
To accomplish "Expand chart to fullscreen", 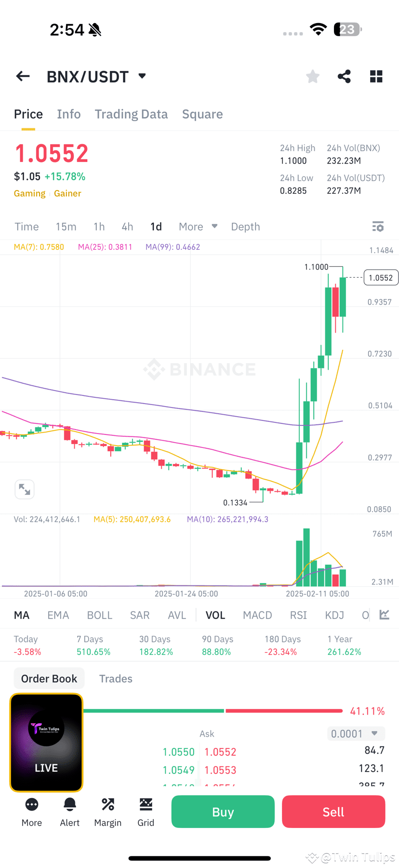I will pyautogui.click(x=25, y=489).
